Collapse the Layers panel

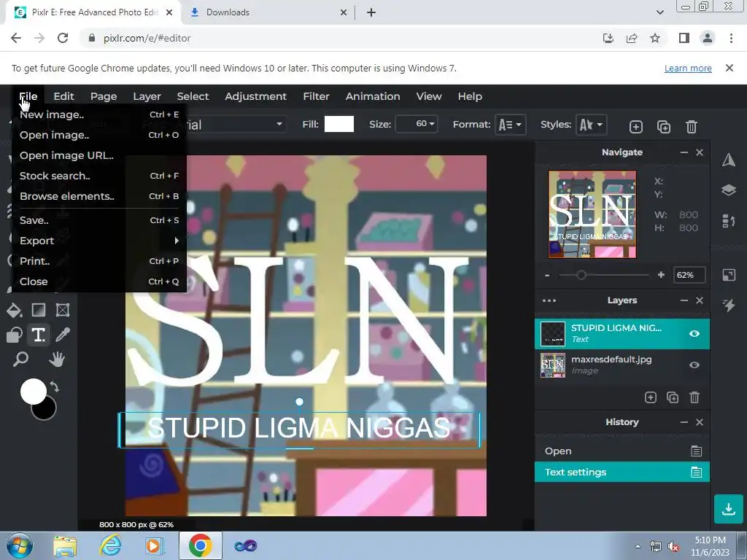684,300
